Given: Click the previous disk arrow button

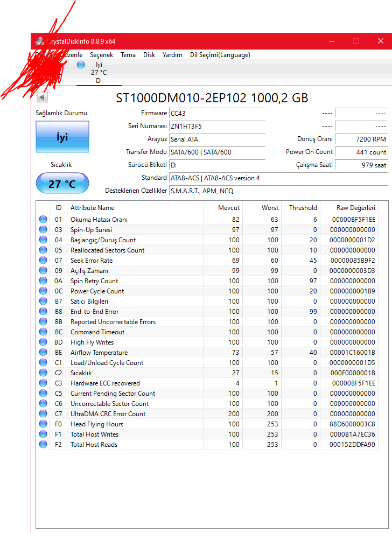Looking at the screenshot, I should tap(42, 97).
